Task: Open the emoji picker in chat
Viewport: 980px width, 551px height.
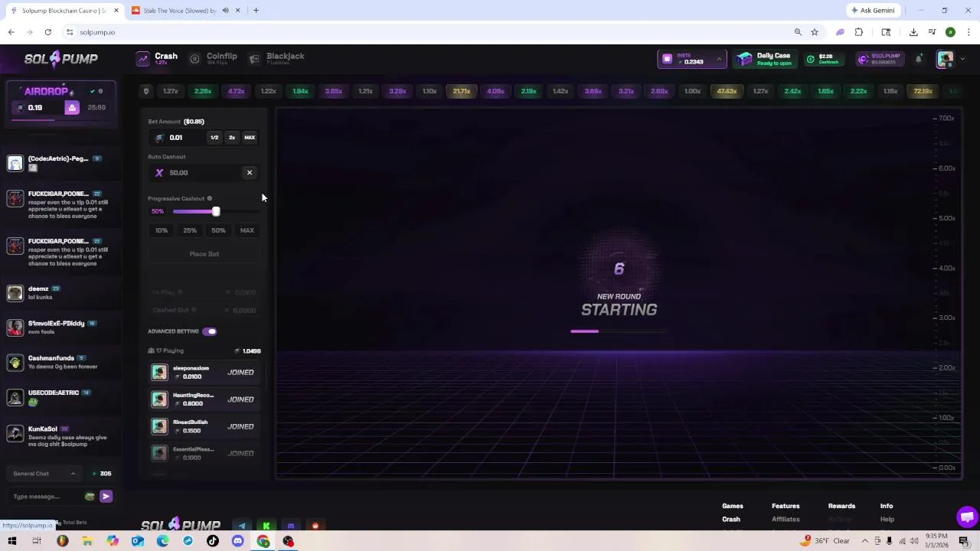Action: [90, 497]
